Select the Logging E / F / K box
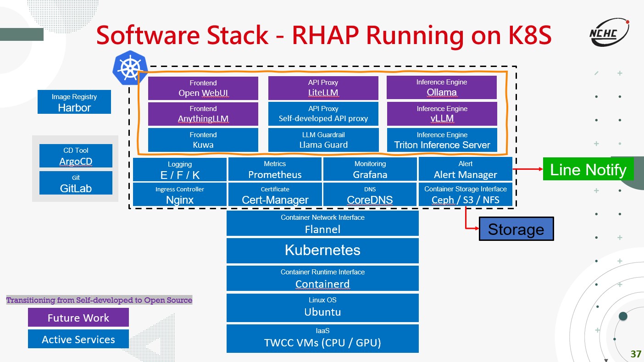 click(180, 169)
